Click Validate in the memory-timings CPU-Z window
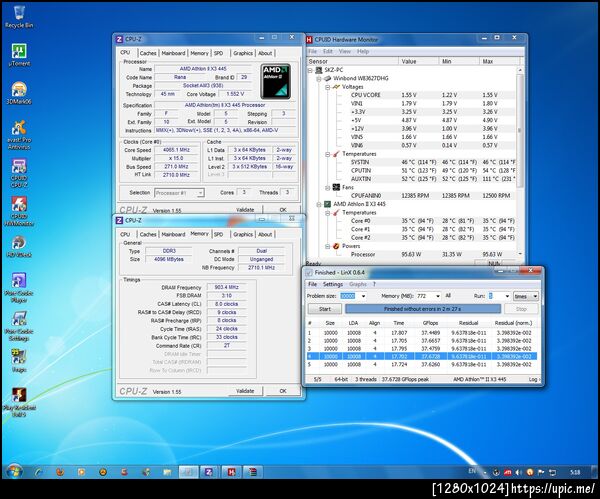 (x=245, y=391)
